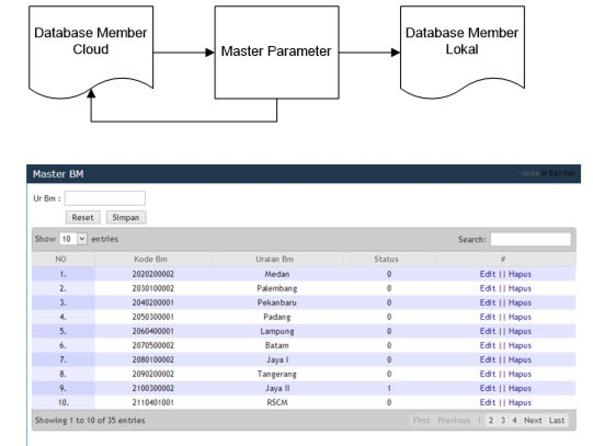This screenshot has height=446, width=593.
Task: Jump to the Last page
Action: pyautogui.click(x=557, y=420)
